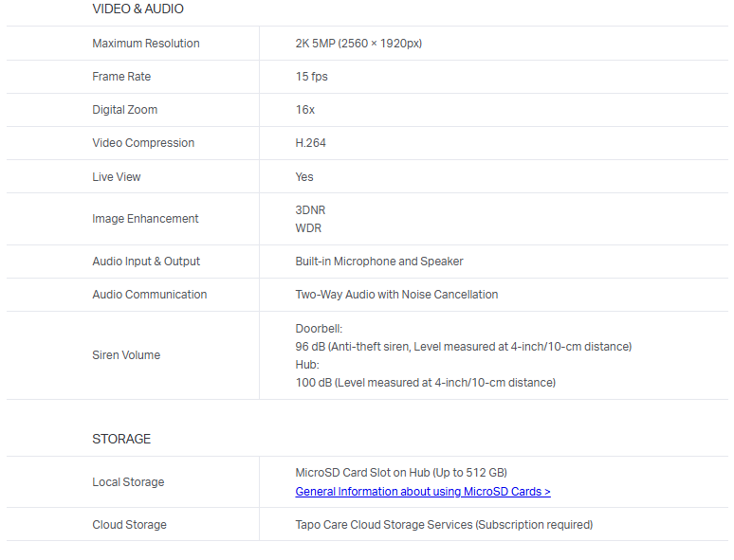The width and height of the screenshot is (734, 560).
Task: Click the Tapo Care Cloud Storage Services text
Action: [444, 525]
